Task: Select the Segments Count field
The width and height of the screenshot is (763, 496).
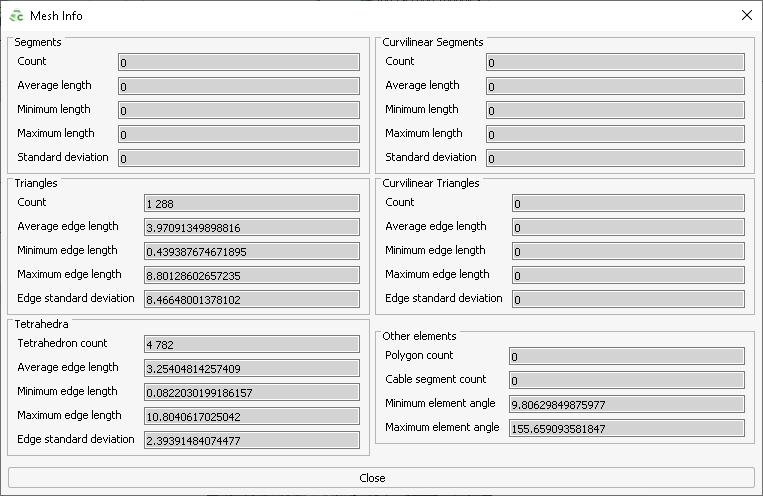Action: coord(238,63)
